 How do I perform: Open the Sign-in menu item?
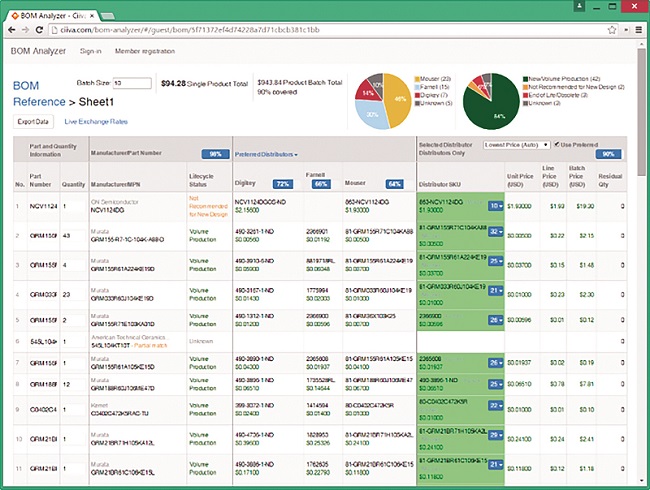point(90,51)
